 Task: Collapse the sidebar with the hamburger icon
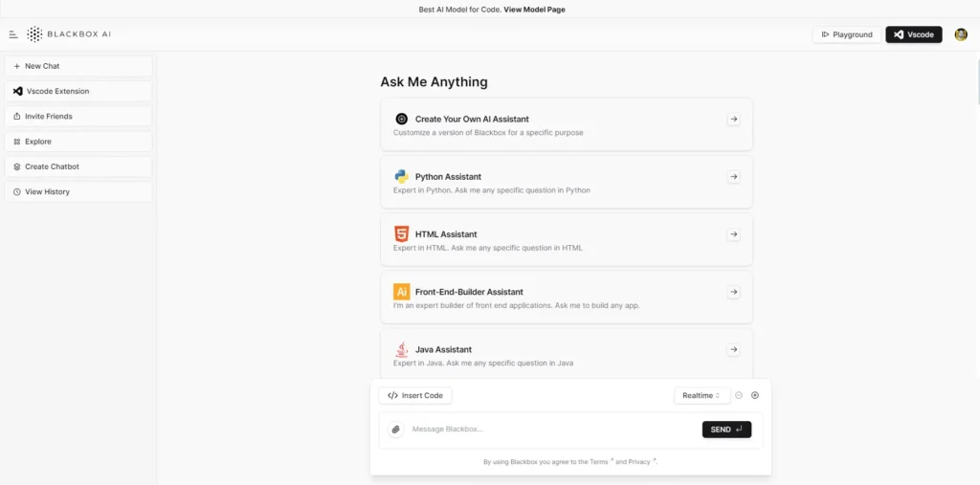coord(13,34)
